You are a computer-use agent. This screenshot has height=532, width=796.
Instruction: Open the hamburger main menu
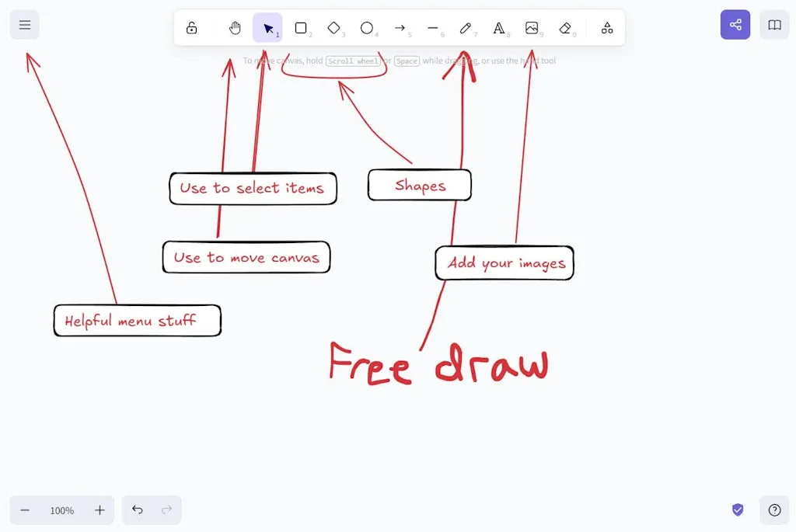[x=25, y=25]
